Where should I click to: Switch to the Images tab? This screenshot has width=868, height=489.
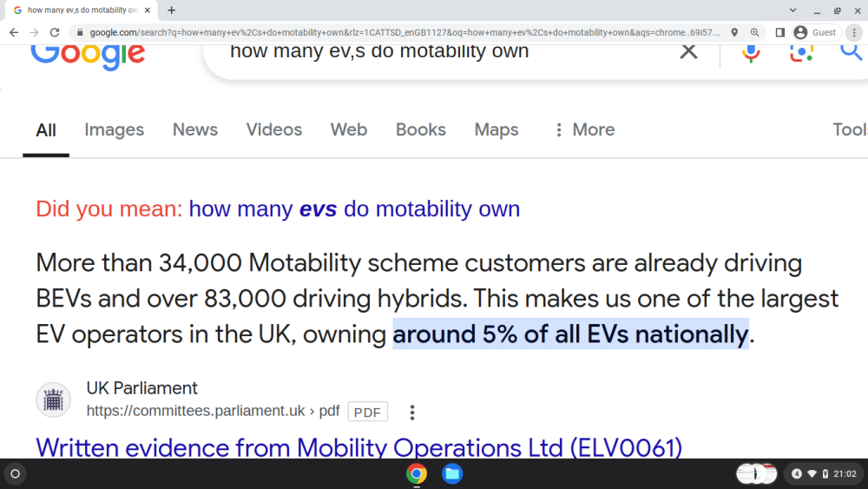coord(114,129)
